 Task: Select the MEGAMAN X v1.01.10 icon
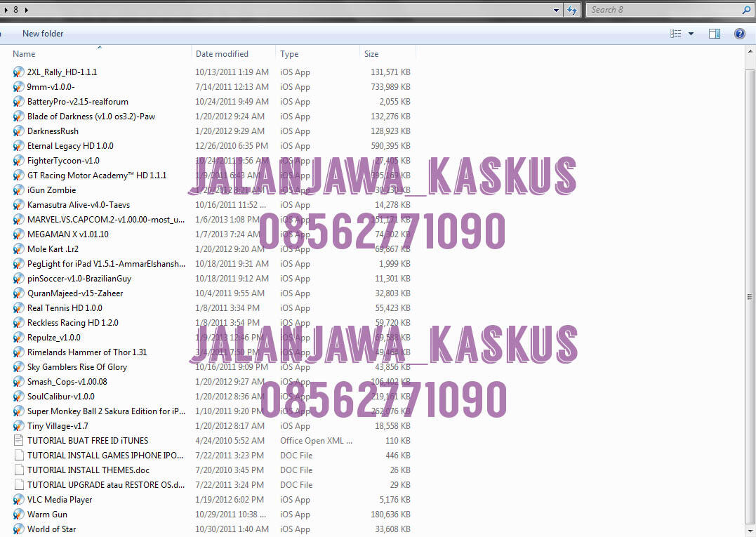18,234
